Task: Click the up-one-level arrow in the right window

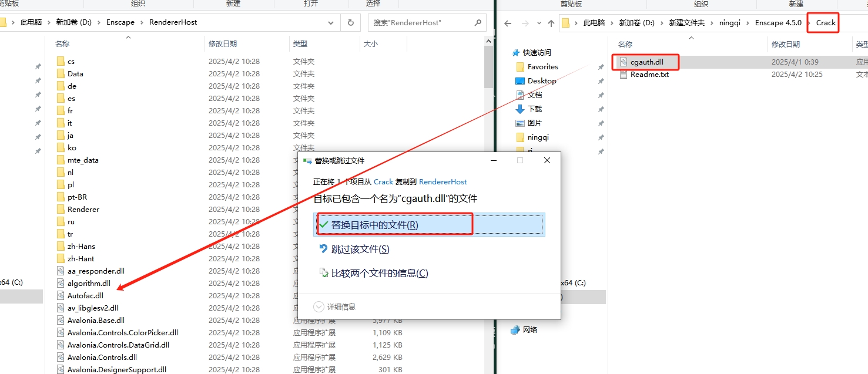Action: [x=551, y=23]
